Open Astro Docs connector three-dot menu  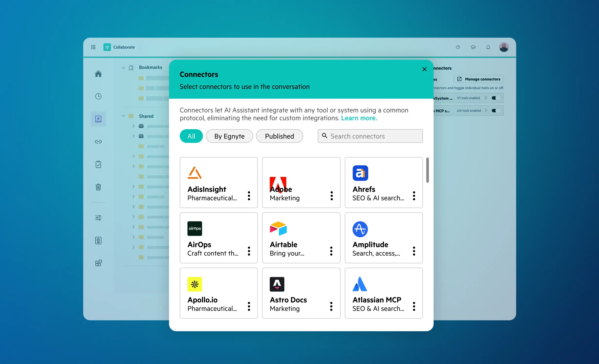coord(331,306)
